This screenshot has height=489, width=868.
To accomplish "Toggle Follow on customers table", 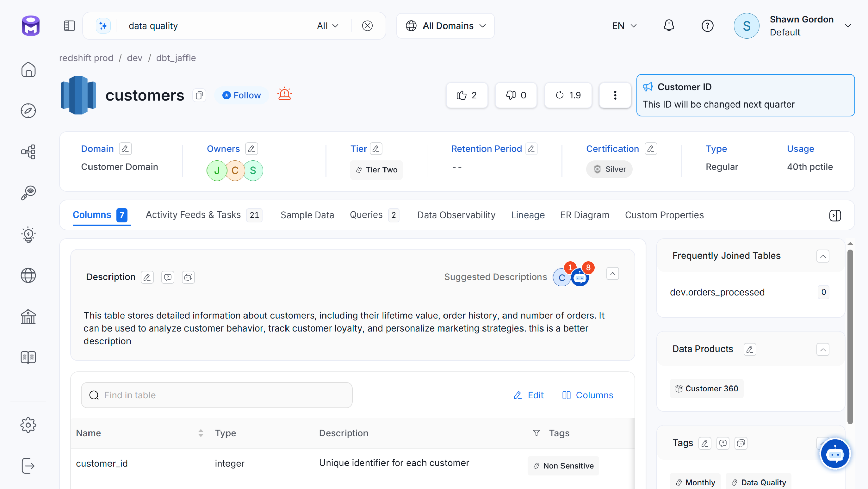I will (x=241, y=95).
